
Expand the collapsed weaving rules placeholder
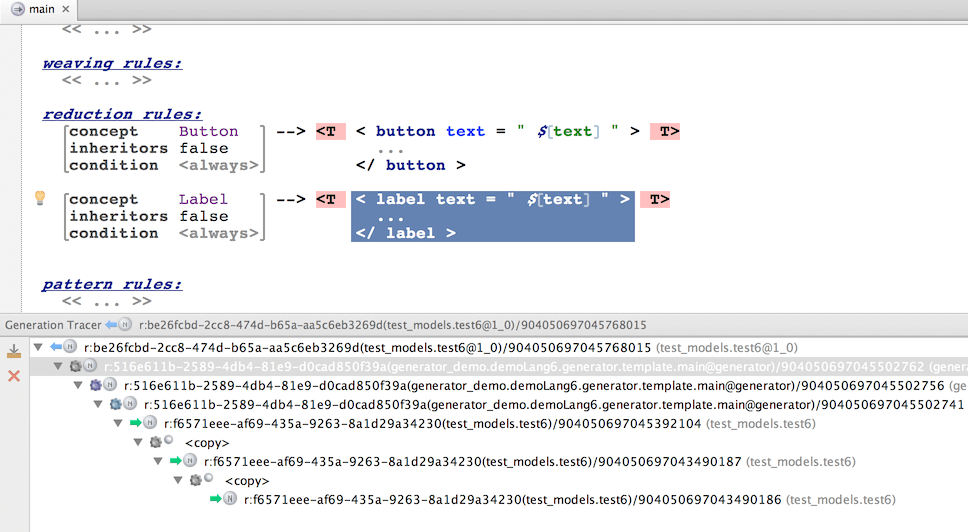coord(106,80)
